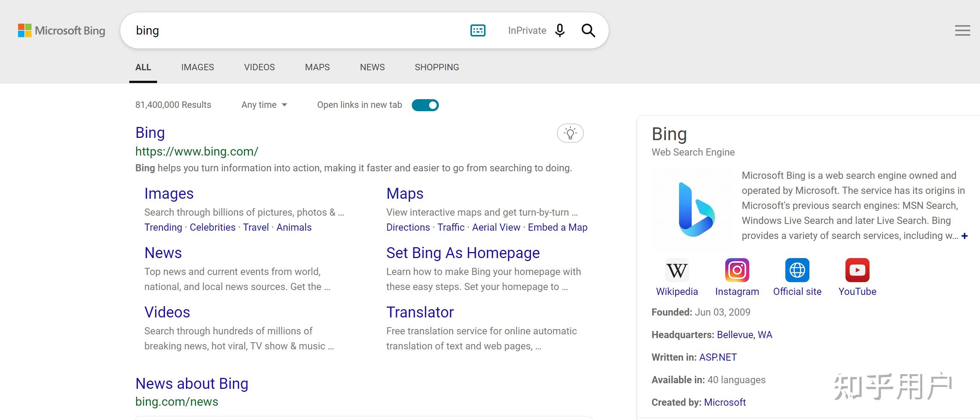Click the ASP.NET link

pos(717,357)
